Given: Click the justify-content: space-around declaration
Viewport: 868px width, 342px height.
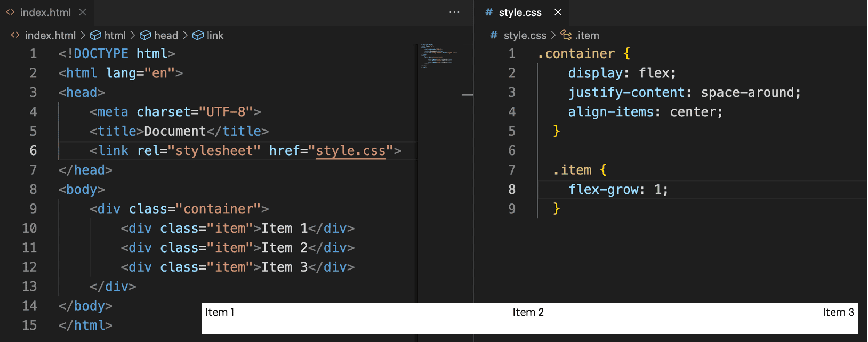Looking at the screenshot, I should [685, 93].
